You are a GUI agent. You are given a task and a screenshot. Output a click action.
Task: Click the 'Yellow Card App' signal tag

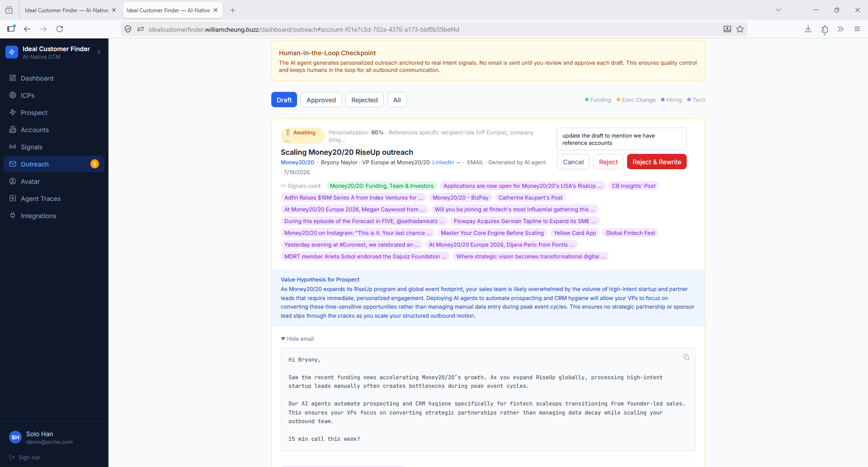pyautogui.click(x=575, y=233)
